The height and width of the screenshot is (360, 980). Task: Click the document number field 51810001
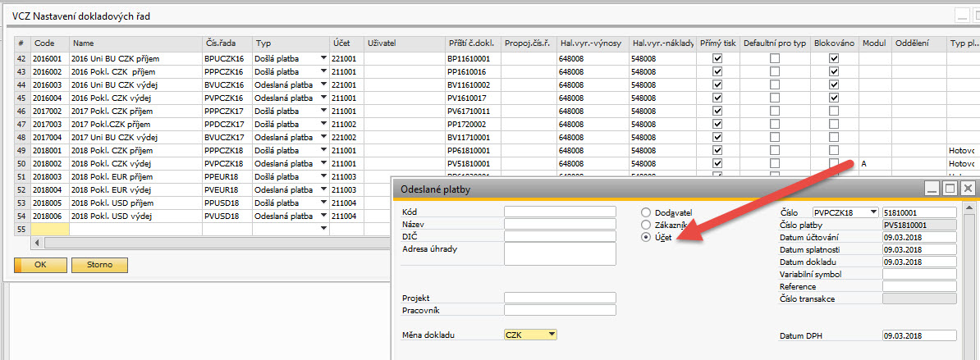point(919,212)
